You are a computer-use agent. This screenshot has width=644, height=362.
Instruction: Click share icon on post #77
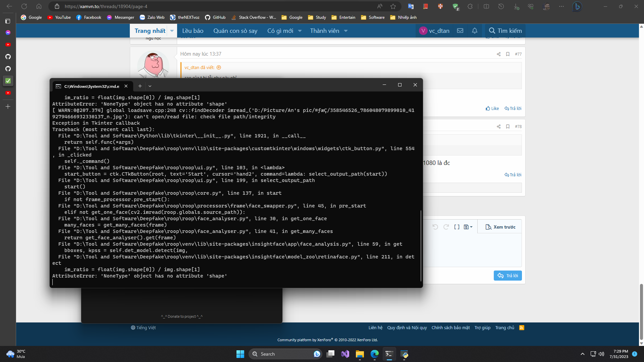click(499, 54)
